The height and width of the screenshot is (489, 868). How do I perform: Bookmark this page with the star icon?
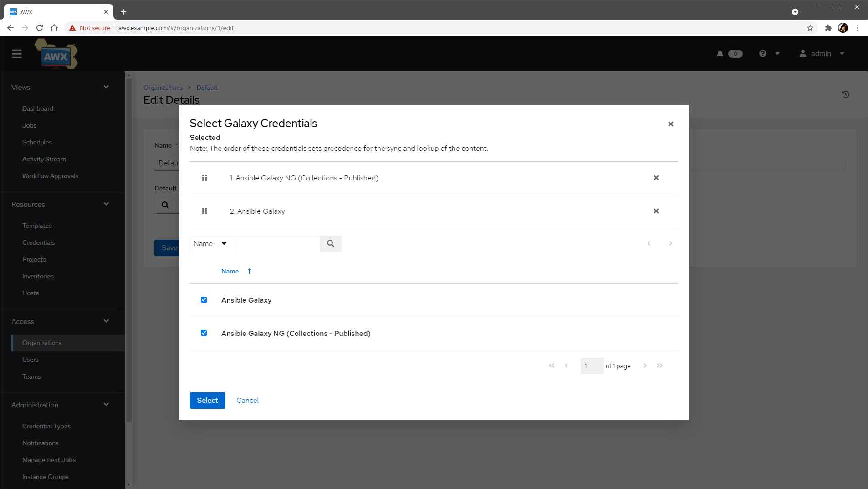tap(810, 28)
